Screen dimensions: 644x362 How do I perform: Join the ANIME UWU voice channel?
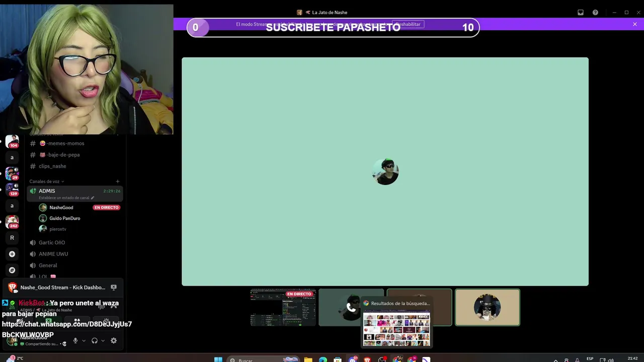(x=74, y=254)
